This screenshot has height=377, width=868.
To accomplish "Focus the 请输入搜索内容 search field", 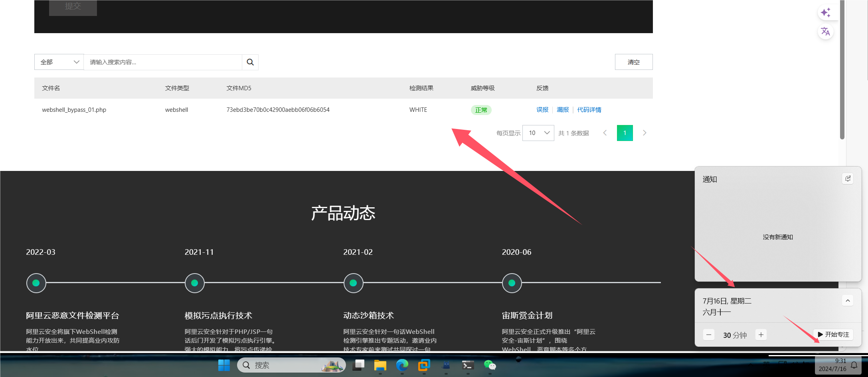I will [163, 62].
